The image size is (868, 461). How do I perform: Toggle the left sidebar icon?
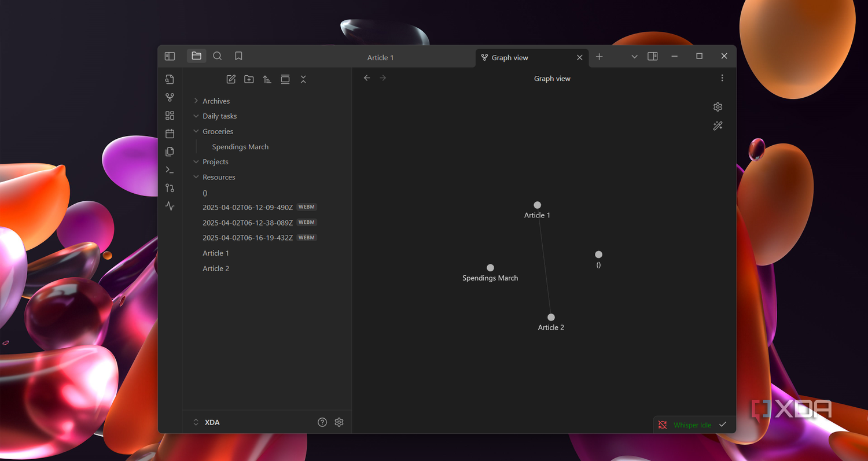170,56
